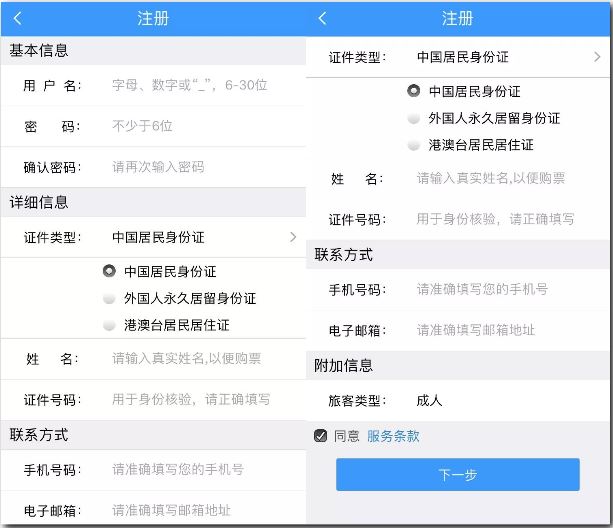Image resolution: width=613 pixels, height=528 pixels.
Task: Select 中国居民身份证 radio on the left screen
Action: [x=109, y=271]
